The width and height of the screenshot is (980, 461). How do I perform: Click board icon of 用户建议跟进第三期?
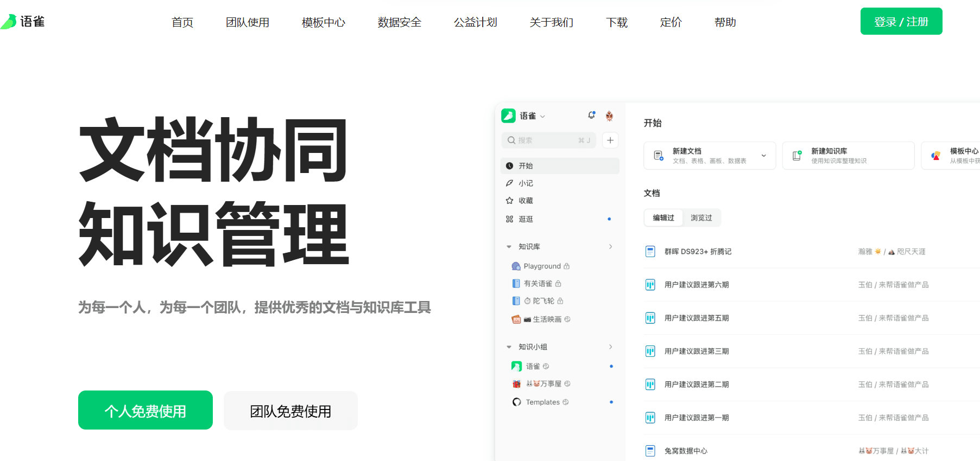pos(650,351)
